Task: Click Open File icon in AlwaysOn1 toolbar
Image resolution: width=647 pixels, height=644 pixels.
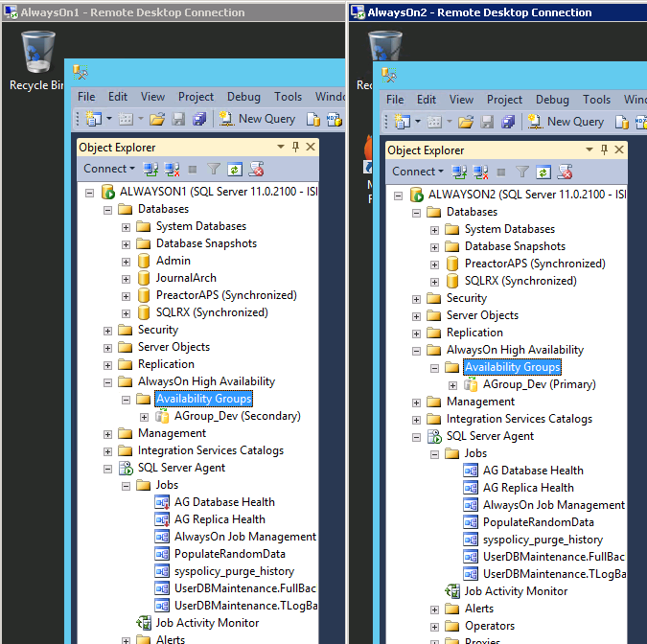Action: [x=157, y=120]
